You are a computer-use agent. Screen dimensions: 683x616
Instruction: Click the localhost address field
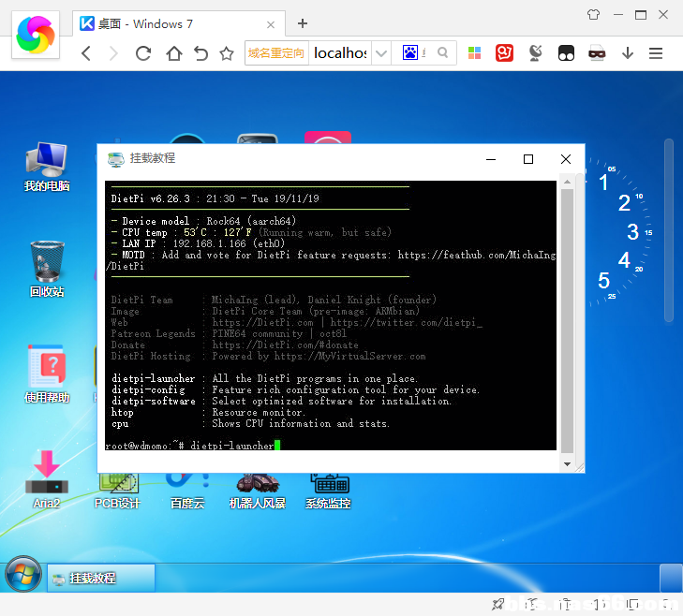coord(340,53)
